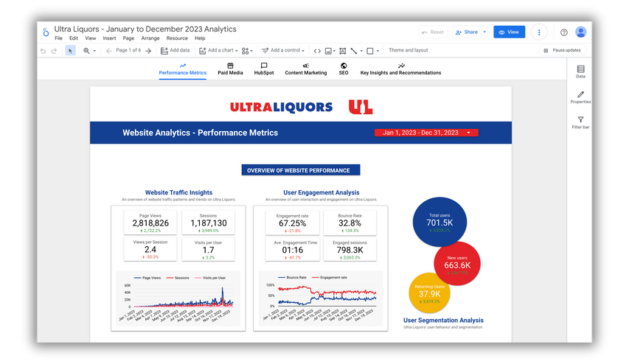
Task: Activate the selection pointer tool
Action: click(70, 51)
